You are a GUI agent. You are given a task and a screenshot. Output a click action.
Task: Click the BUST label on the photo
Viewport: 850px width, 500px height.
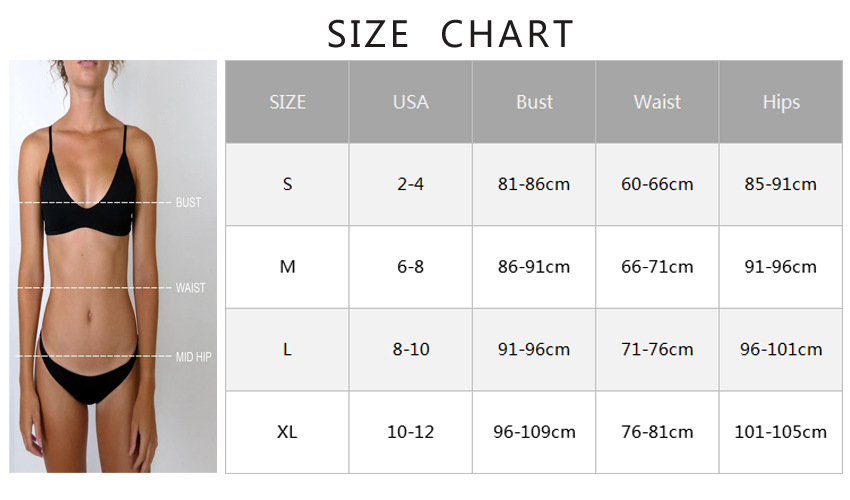click(x=188, y=202)
